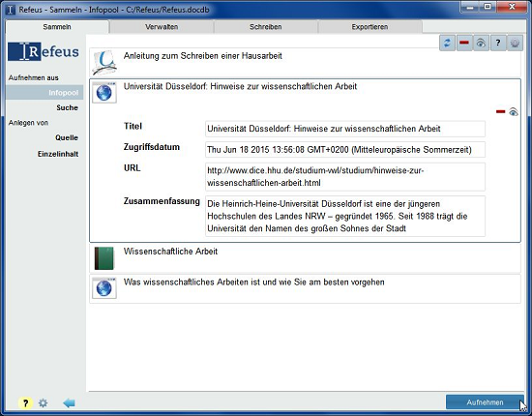The image size is (532, 416).
Task: Click the 'Zusammenfassung' label
Action: [x=162, y=201]
